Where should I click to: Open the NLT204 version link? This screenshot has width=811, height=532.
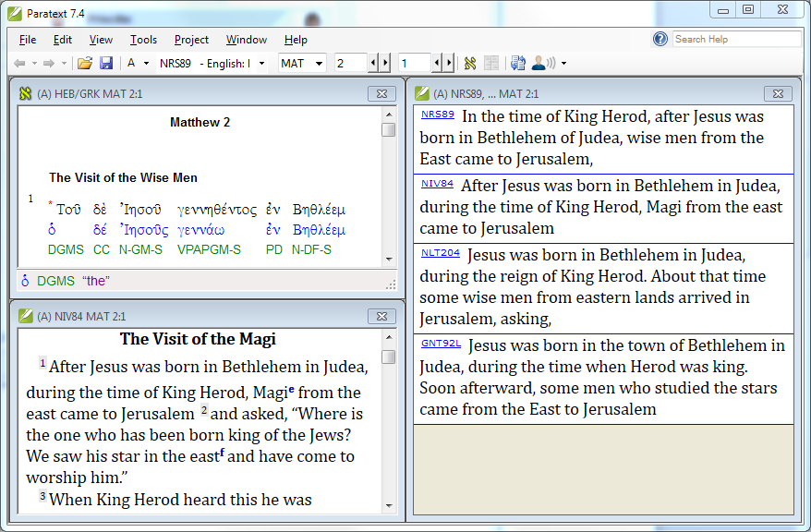coord(441,253)
